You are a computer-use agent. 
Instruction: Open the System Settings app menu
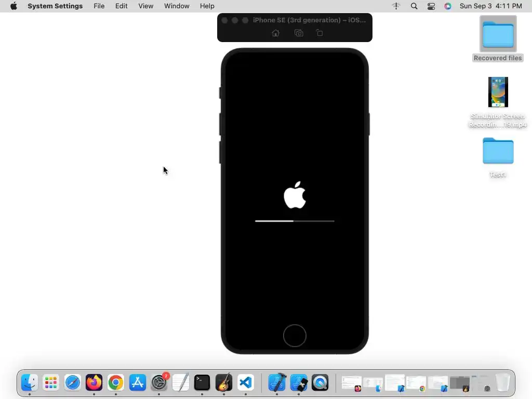tap(55, 6)
